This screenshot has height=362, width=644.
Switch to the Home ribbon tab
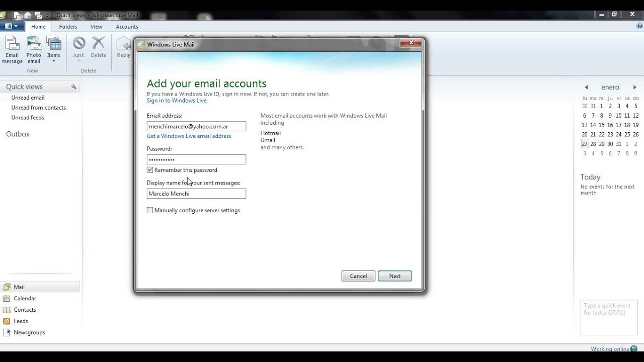pyautogui.click(x=38, y=27)
